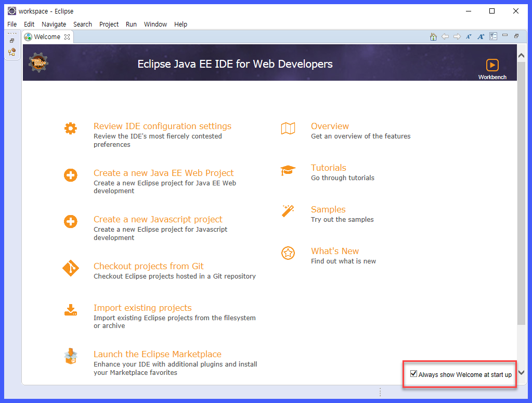This screenshot has height=403, width=532.
Task: Click the Workbench label
Action: 492,77
